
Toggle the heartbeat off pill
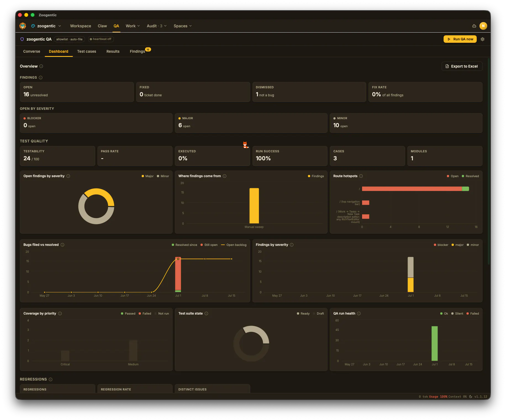[x=101, y=39]
